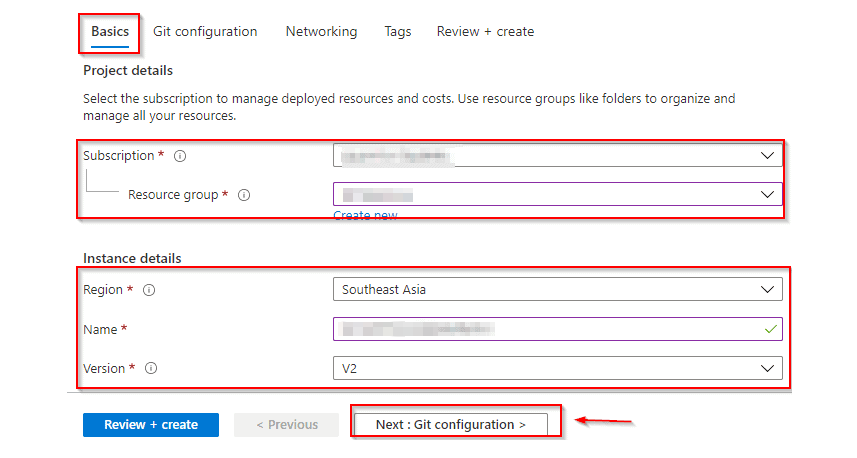Click the Instance details heading
Viewport: 857px width, 458px height.
(x=132, y=258)
